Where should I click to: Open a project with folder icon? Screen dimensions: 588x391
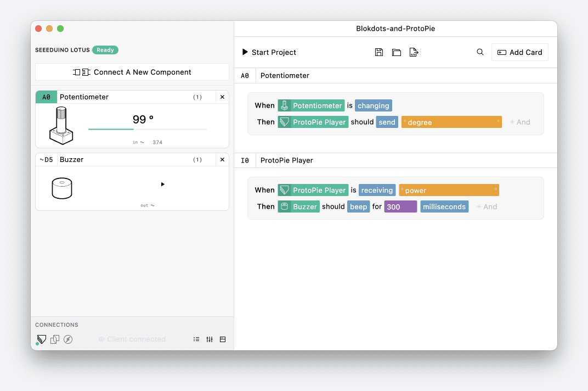point(397,52)
